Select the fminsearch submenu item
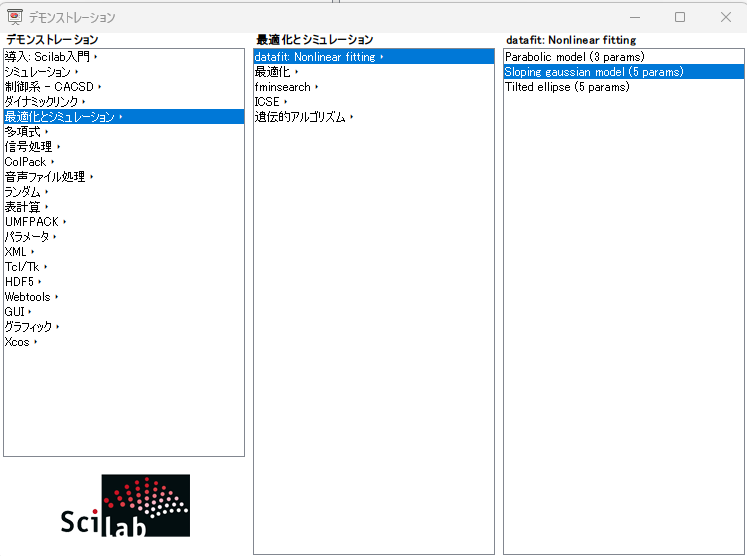 pyautogui.click(x=282, y=87)
